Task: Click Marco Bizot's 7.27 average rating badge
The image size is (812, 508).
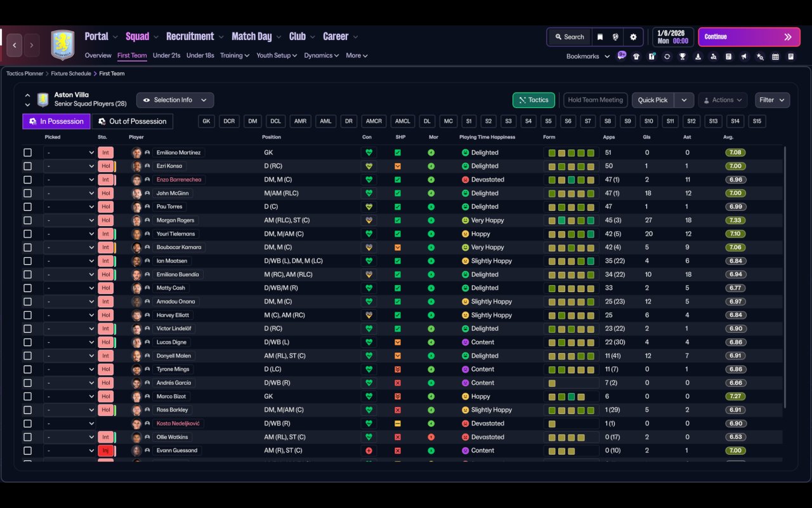Action: point(736,396)
